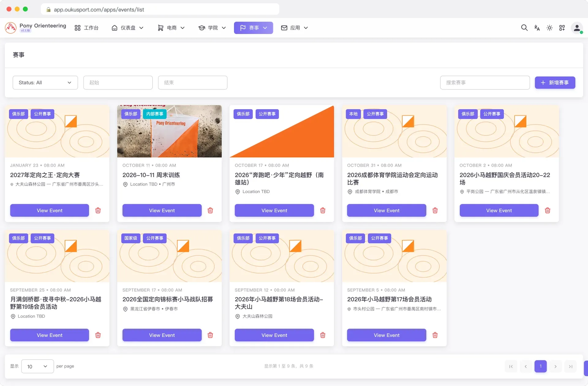Click title 2026小马越野国庆会员活动20-22场
This screenshot has width=588, height=386.
[x=505, y=178]
